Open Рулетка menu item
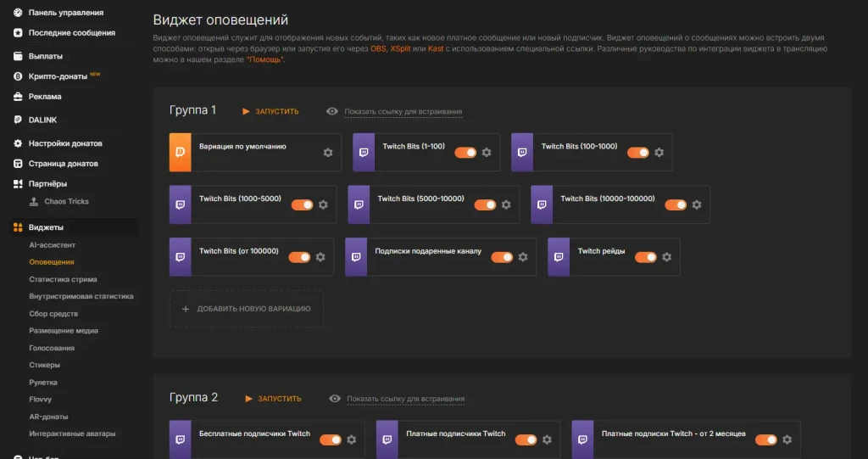 (x=43, y=383)
